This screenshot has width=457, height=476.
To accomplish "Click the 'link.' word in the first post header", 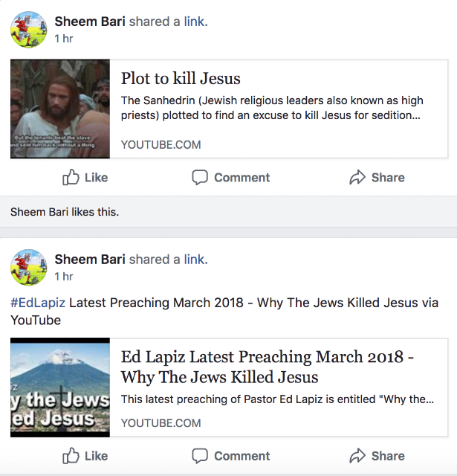I will 196,22.
